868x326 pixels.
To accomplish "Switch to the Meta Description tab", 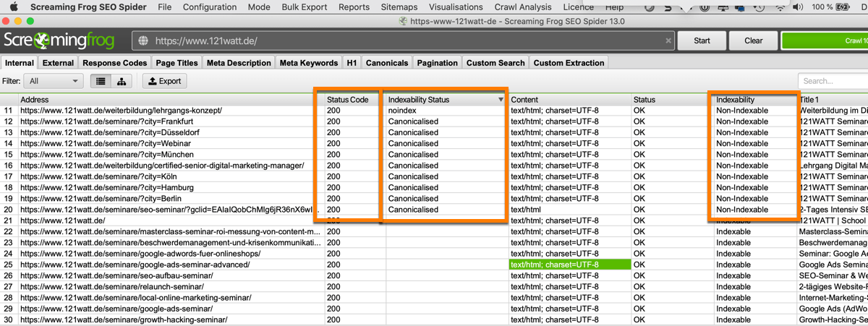I will click(239, 63).
